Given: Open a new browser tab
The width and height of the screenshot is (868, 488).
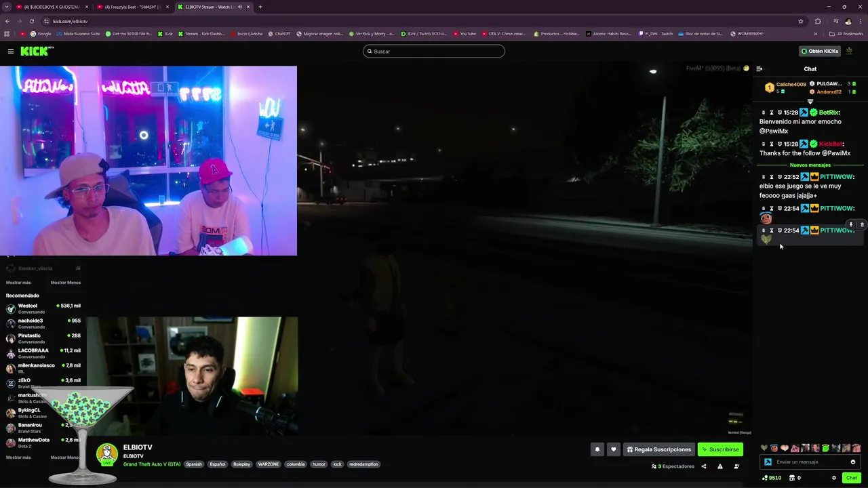Looking at the screenshot, I should point(260,7).
